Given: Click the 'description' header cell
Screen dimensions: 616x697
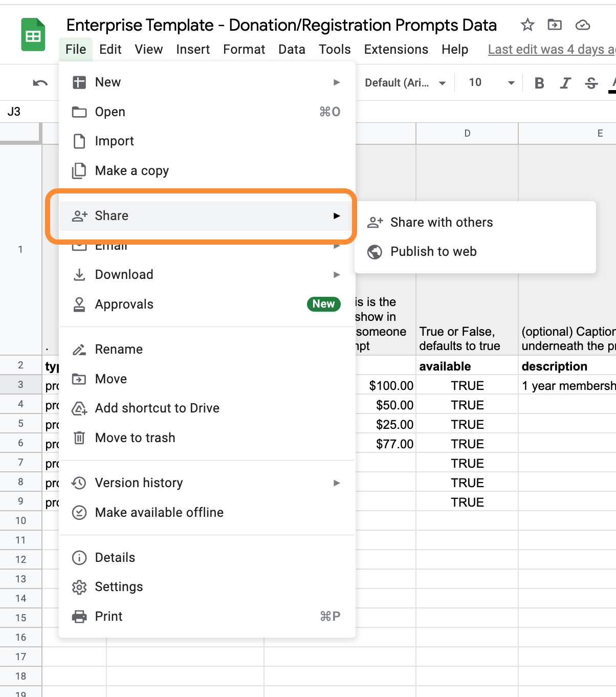Looking at the screenshot, I should pos(567,366).
